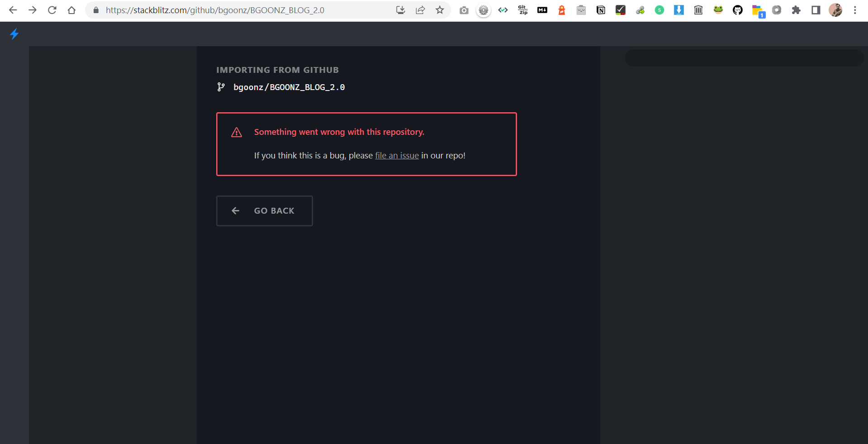
Task: Click the warning triangle in the error box
Action: click(236, 132)
